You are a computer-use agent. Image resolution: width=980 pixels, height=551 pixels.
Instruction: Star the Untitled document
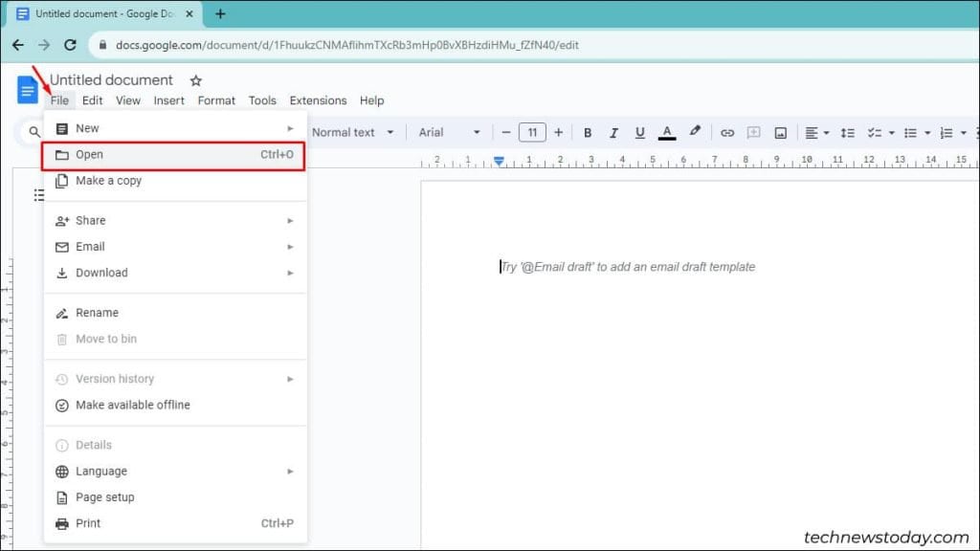pyautogui.click(x=195, y=80)
